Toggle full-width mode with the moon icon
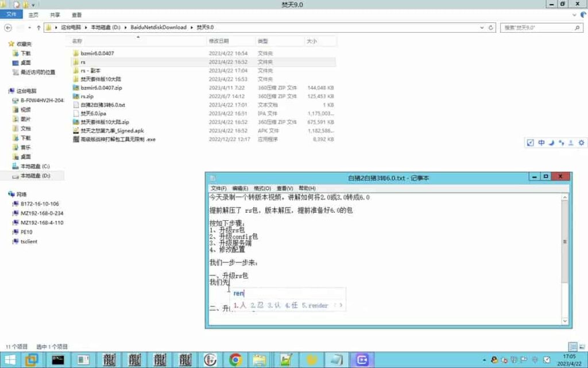The image size is (588, 368). tap(551, 143)
